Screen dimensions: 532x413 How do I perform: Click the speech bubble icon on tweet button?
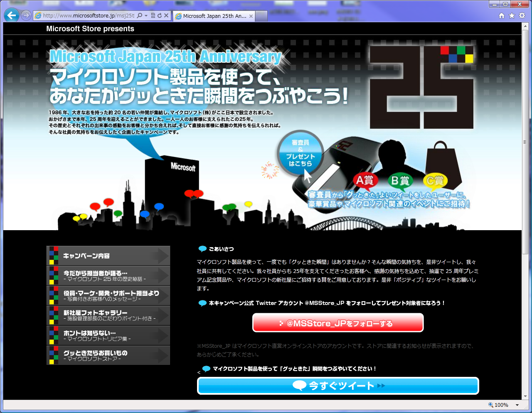coord(300,386)
